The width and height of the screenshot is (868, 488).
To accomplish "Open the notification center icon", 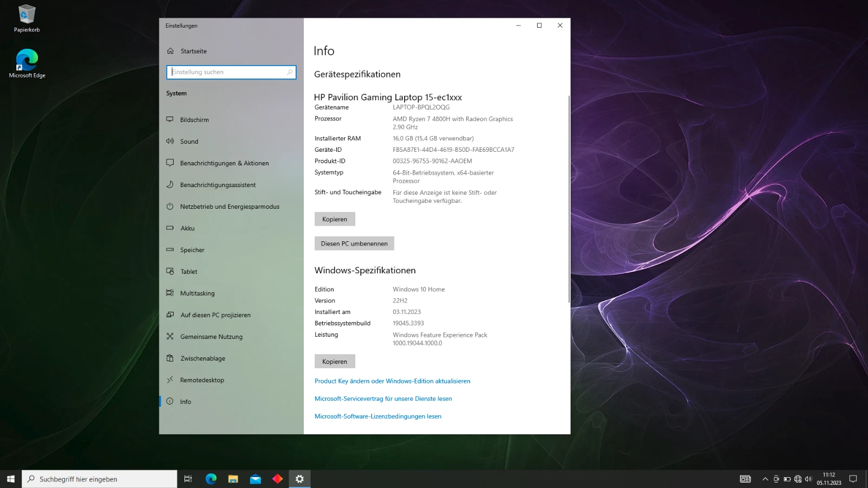I will (853, 479).
